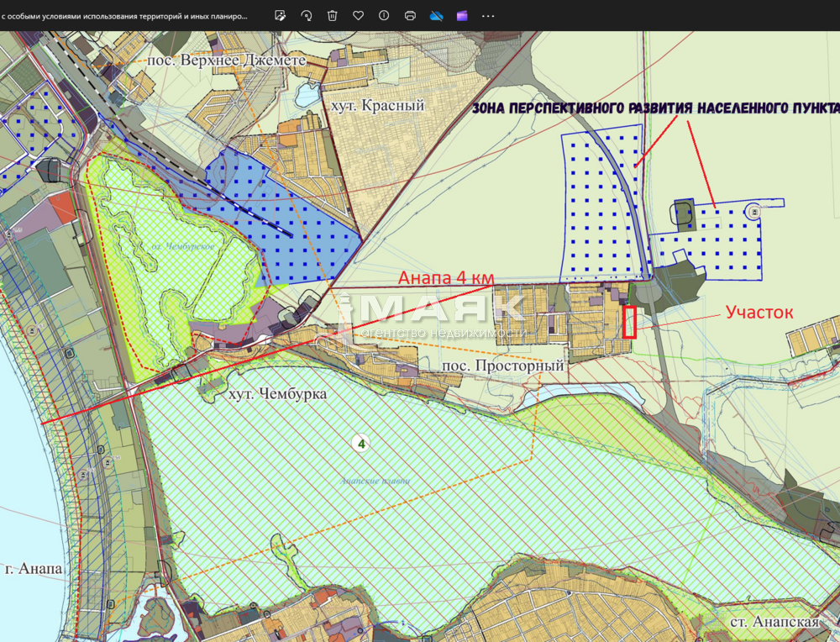
Task: Click the МАЯК agency watermark logo
Action: point(437,313)
